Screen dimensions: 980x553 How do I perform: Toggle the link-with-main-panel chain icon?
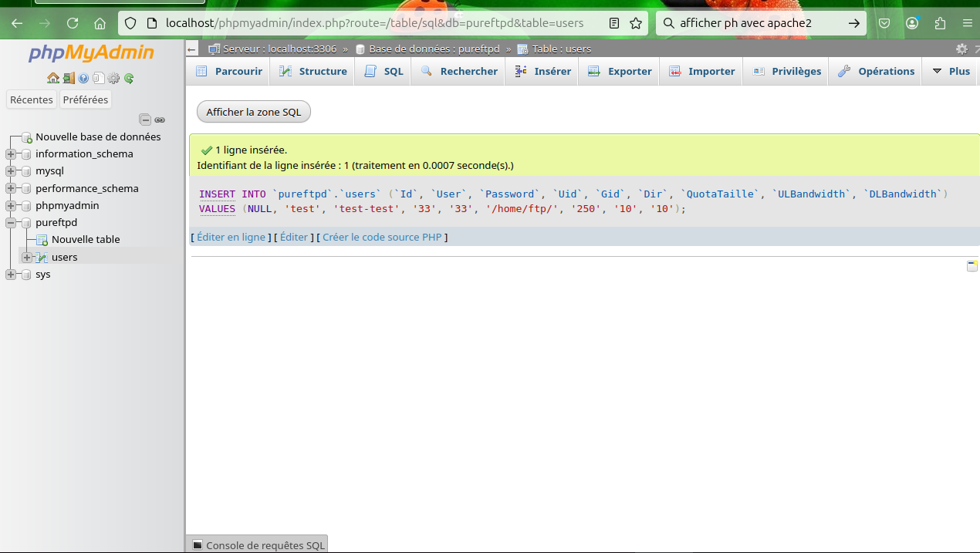160,120
